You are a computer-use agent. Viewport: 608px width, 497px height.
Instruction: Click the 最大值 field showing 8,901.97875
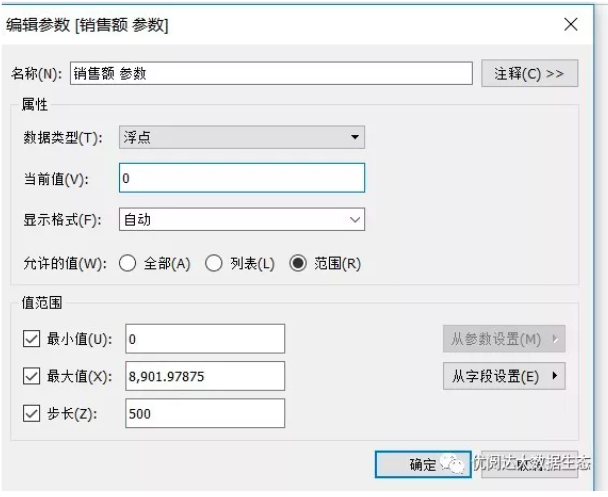[205, 376]
